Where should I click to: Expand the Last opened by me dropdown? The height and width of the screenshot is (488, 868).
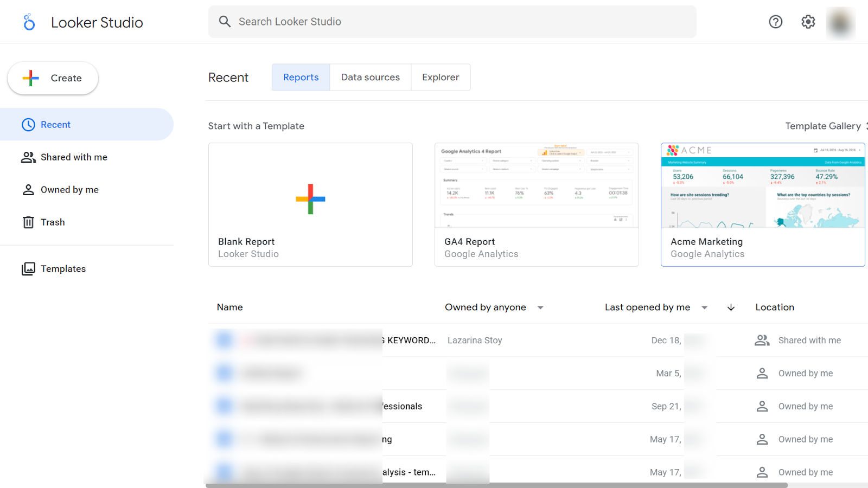(x=656, y=307)
